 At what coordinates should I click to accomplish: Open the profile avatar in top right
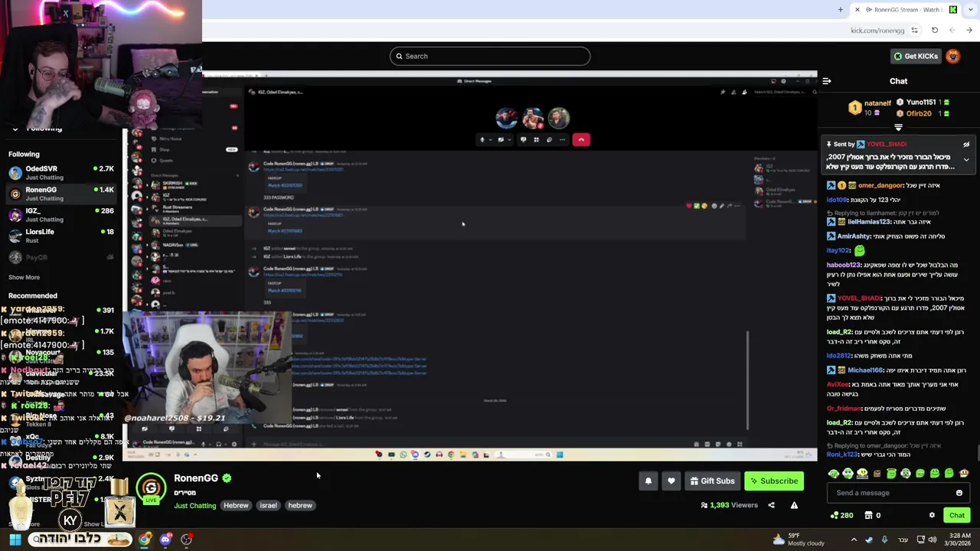pyautogui.click(x=952, y=56)
